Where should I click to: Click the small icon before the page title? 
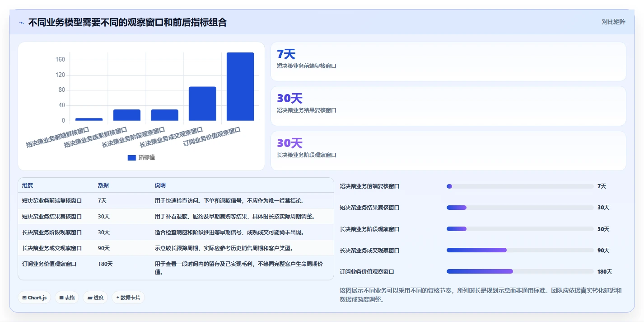(21, 23)
